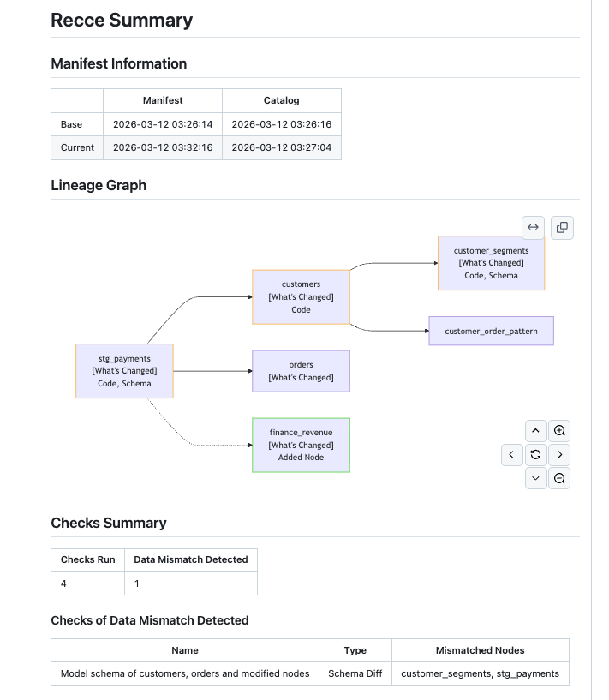Select the stg_payments node
The width and height of the screenshot is (609, 700).
(x=124, y=371)
